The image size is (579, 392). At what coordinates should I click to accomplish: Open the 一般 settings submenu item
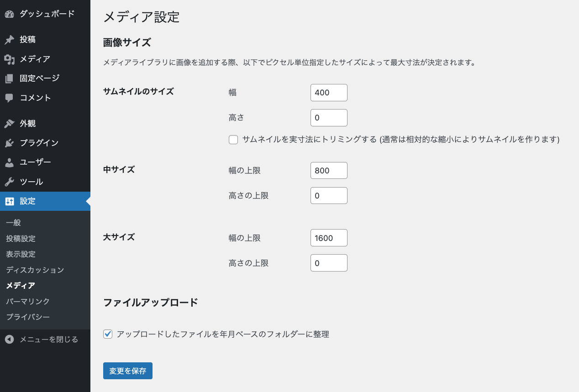tap(14, 223)
